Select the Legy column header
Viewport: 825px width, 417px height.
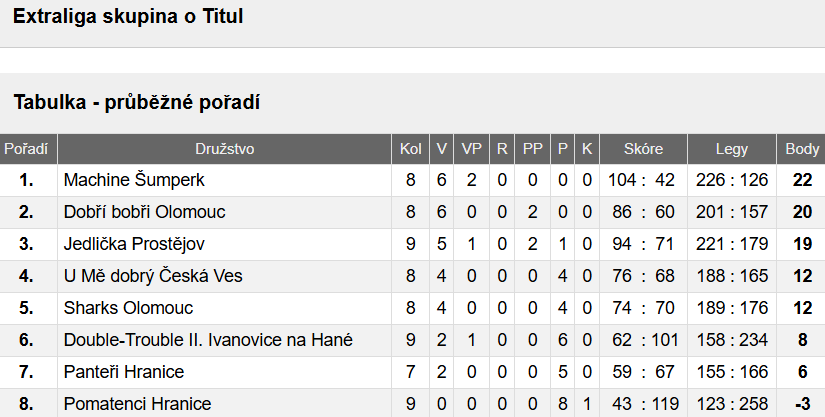coord(732,149)
